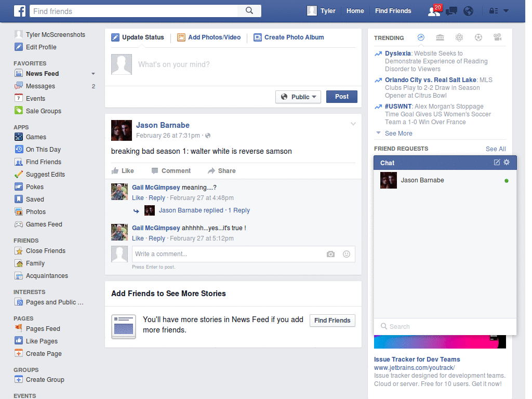Click Chat search field
Screen dimensions: 532x399
445,326
